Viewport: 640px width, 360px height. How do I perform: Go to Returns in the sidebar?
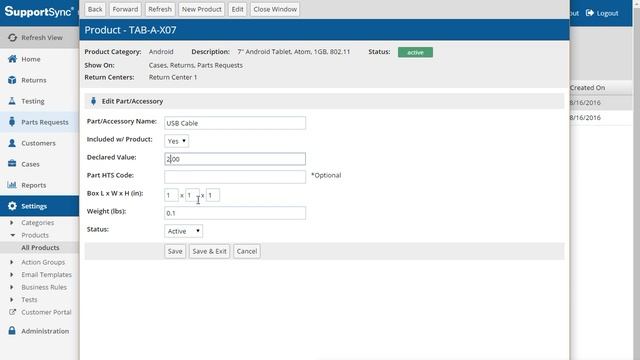pos(39,80)
